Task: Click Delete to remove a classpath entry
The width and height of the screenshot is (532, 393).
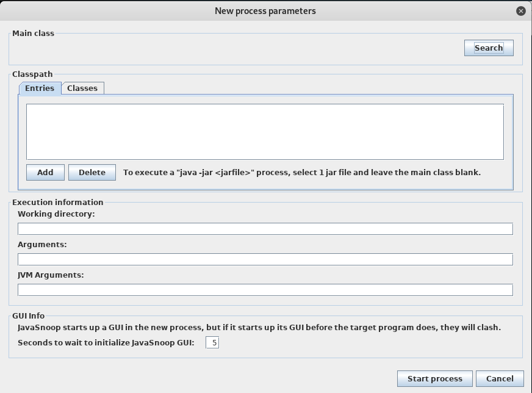Action: pos(92,172)
